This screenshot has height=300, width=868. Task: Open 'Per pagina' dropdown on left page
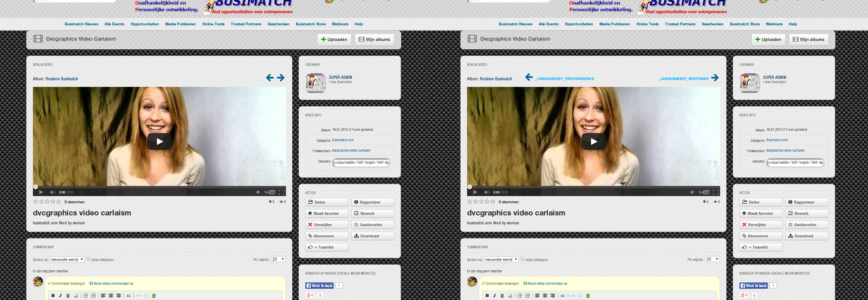pyautogui.click(x=278, y=259)
